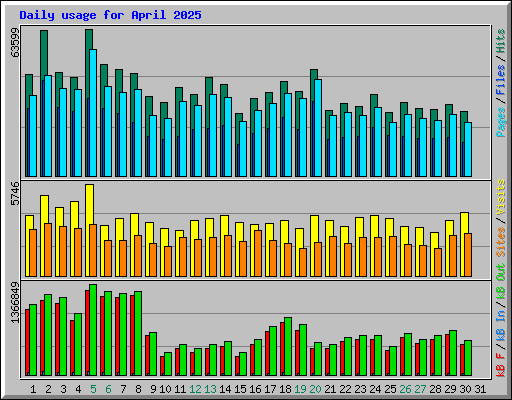Select the 'Sites' legend label
The height and width of the screenshot is (400, 512).
[501, 242]
